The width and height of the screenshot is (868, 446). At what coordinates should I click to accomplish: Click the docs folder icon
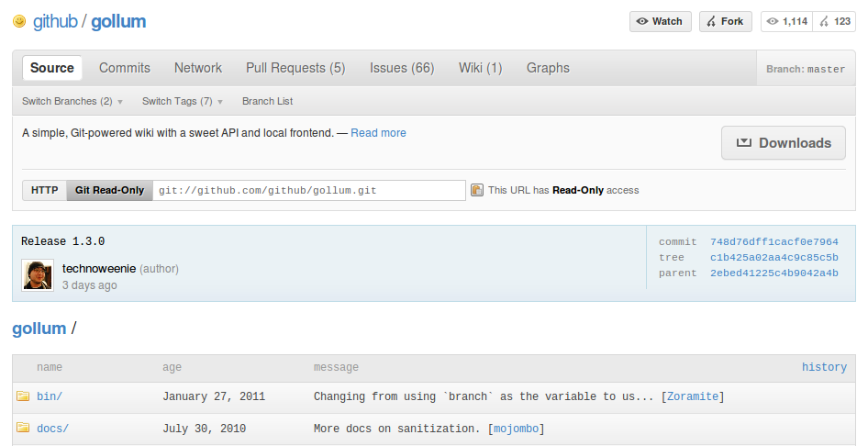23,427
